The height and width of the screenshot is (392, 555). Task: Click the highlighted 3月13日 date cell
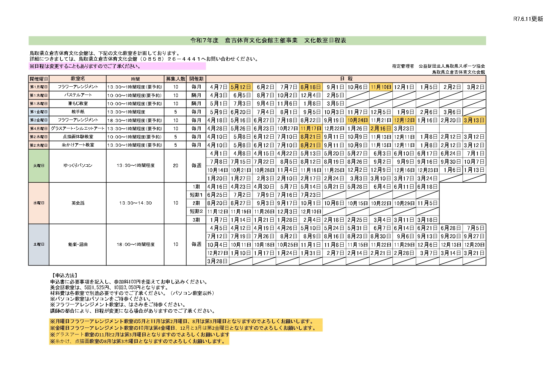pyautogui.click(x=474, y=120)
